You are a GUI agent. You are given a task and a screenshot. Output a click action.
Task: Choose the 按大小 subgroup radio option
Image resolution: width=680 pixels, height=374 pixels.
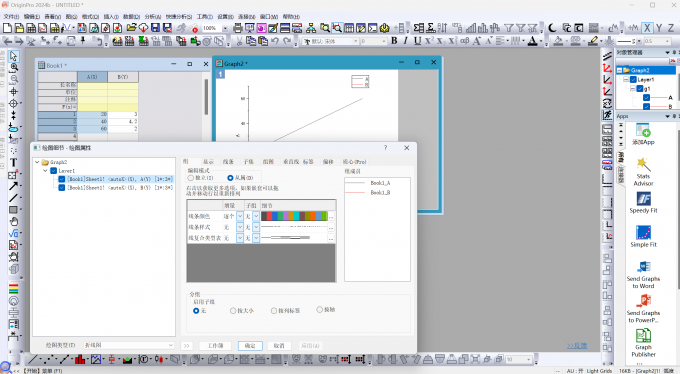233,311
